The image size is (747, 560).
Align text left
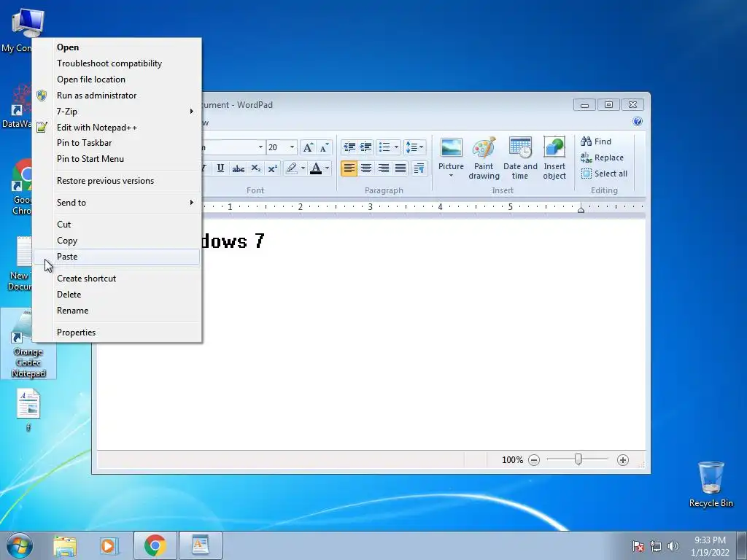pos(349,168)
